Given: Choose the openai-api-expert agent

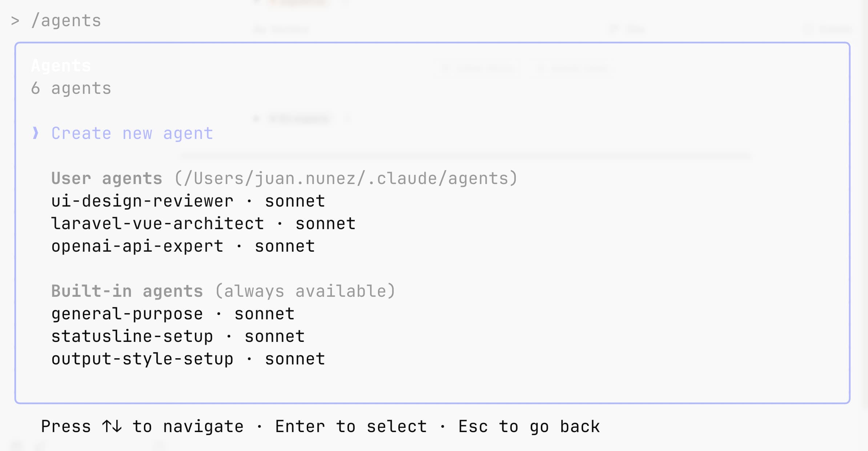Looking at the screenshot, I should [137, 246].
